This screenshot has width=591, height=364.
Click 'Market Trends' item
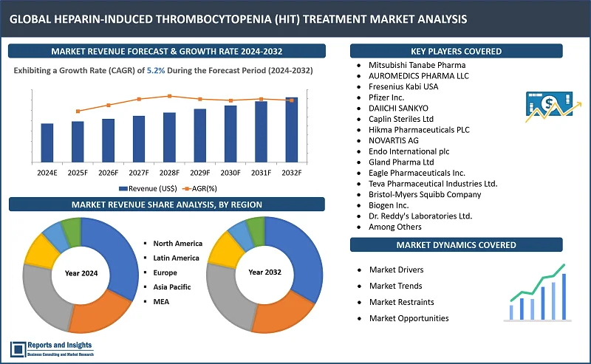[396, 286]
